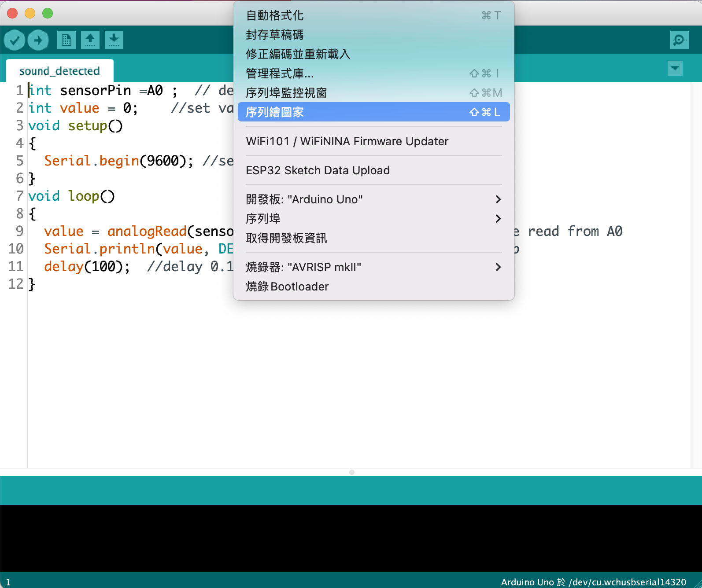Click 'int value = 0;' code line
This screenshot has width=702, height=588.
pyautogui.click(x=83, y=108)
